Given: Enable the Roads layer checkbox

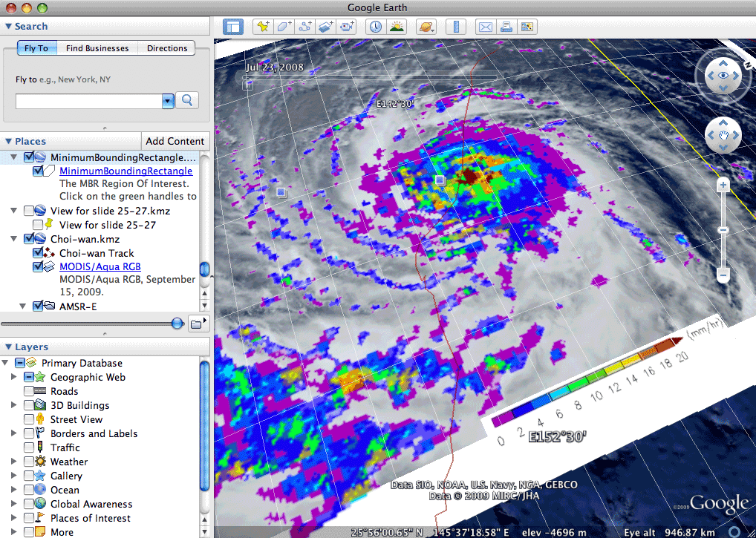Looking at the screenshot, I should [29, 391].
